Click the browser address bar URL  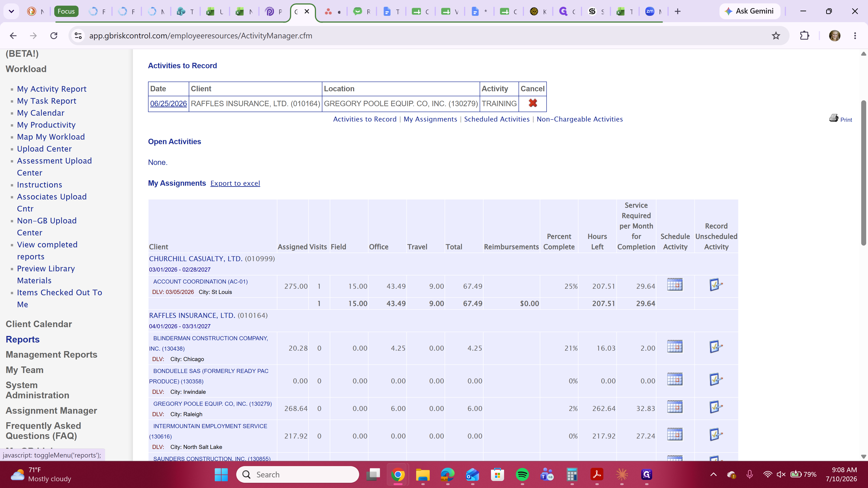point(201,36)
